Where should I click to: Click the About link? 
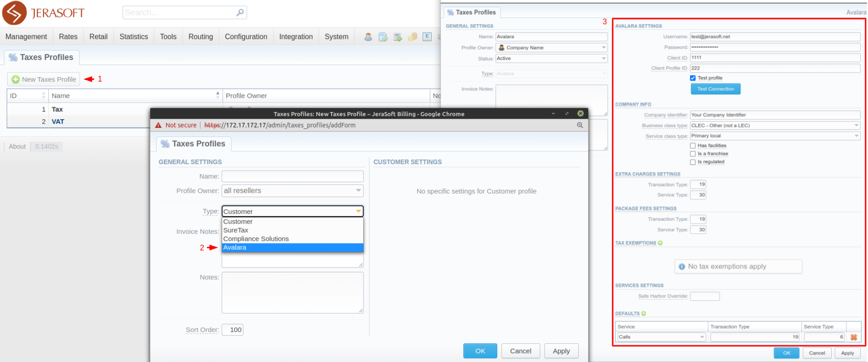17,146
